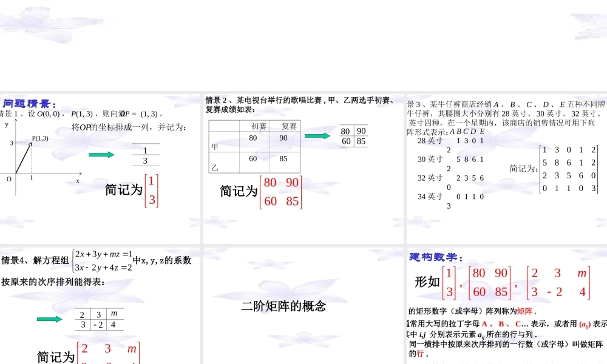
Task: Click the red 80 90 60 85 matrix after 简记为
Action: (x=280, y=192)
